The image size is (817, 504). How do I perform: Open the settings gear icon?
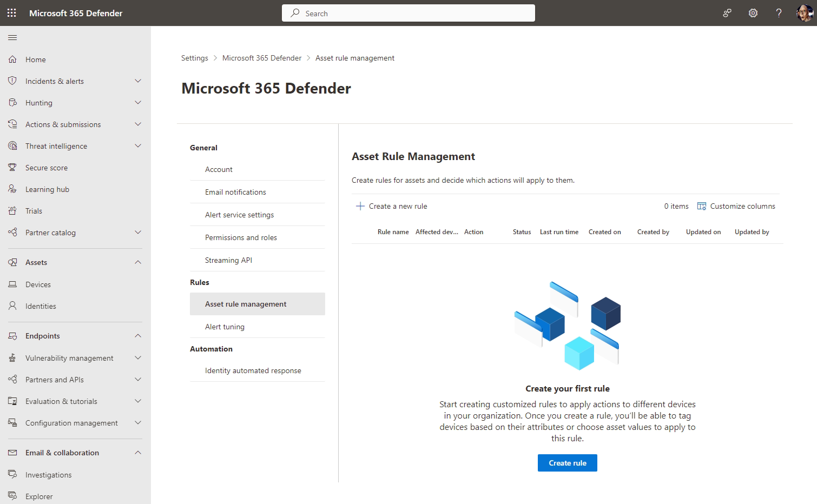tap(753, 13)
